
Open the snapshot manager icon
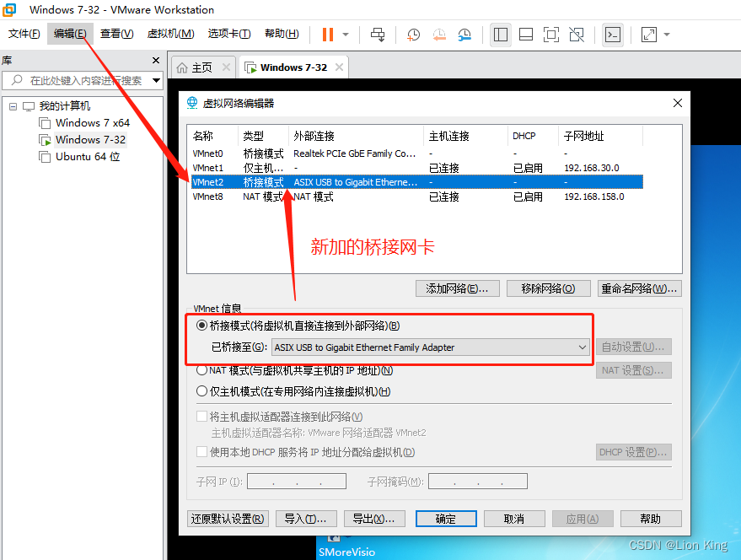click(464, 35)
